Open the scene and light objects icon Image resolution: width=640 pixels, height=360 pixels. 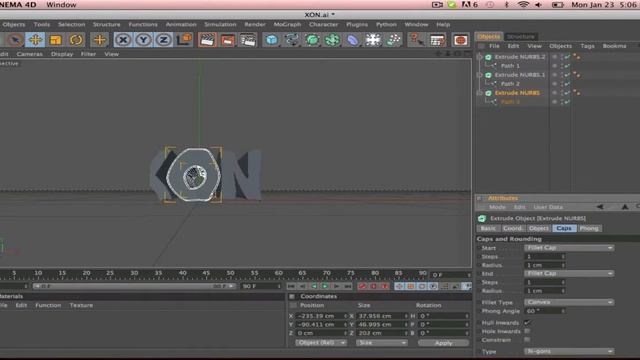(373, 40)
